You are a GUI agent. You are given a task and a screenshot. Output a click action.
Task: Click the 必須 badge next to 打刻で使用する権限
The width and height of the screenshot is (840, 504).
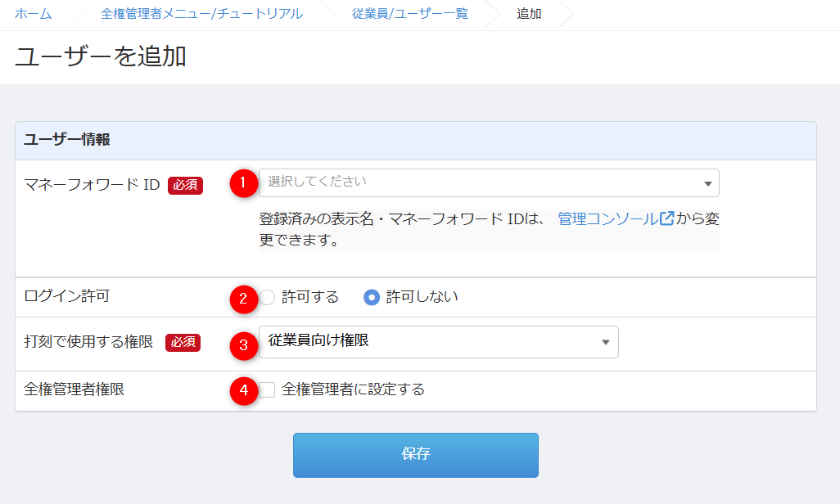click(183, 342)
